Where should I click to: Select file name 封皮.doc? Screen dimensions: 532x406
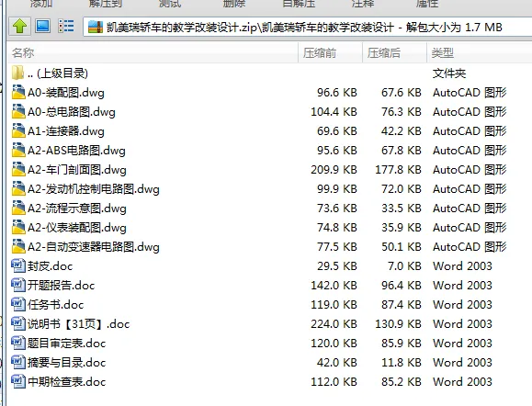(51, 266)
